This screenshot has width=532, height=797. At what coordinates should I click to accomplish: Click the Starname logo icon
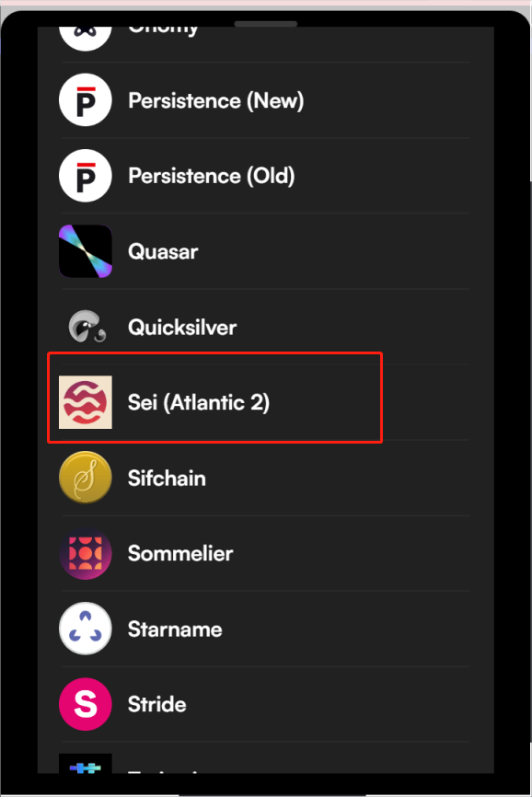pos(86,629)
